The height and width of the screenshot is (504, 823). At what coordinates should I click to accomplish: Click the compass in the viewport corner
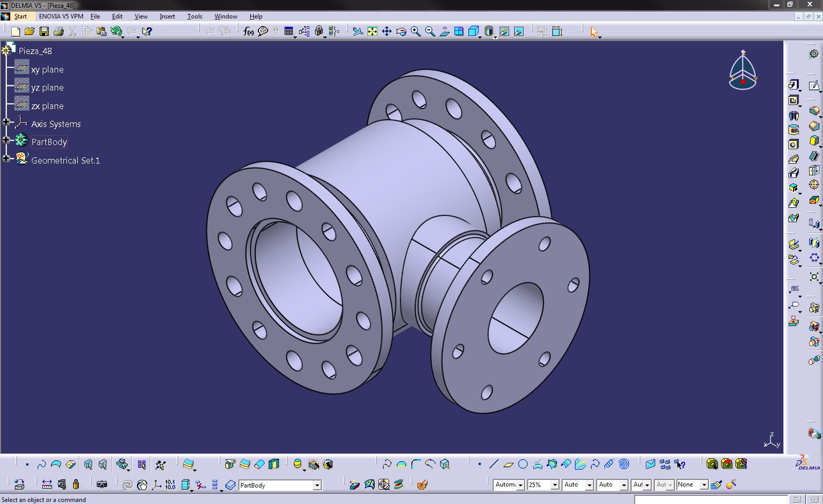click(x=743, y=70)
